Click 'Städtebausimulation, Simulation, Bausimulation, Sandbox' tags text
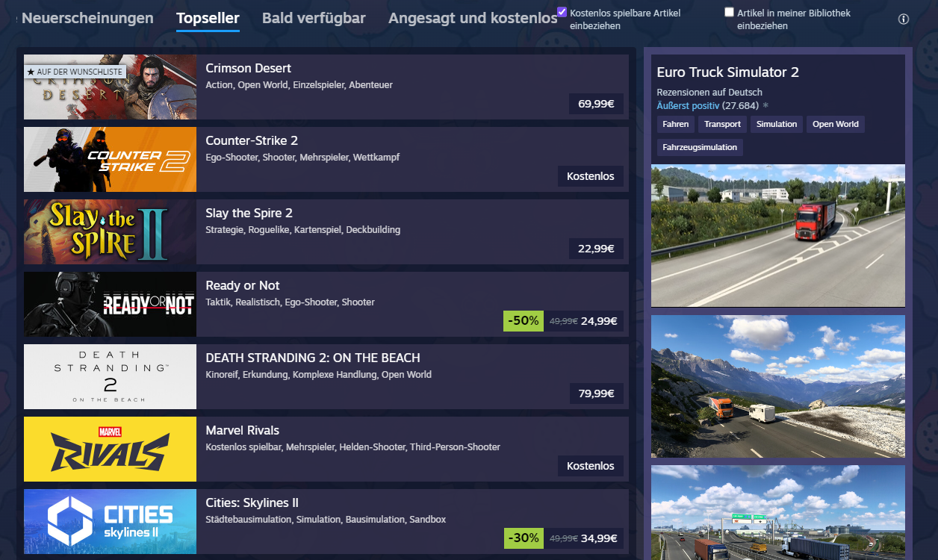 (x=326, y=520)
